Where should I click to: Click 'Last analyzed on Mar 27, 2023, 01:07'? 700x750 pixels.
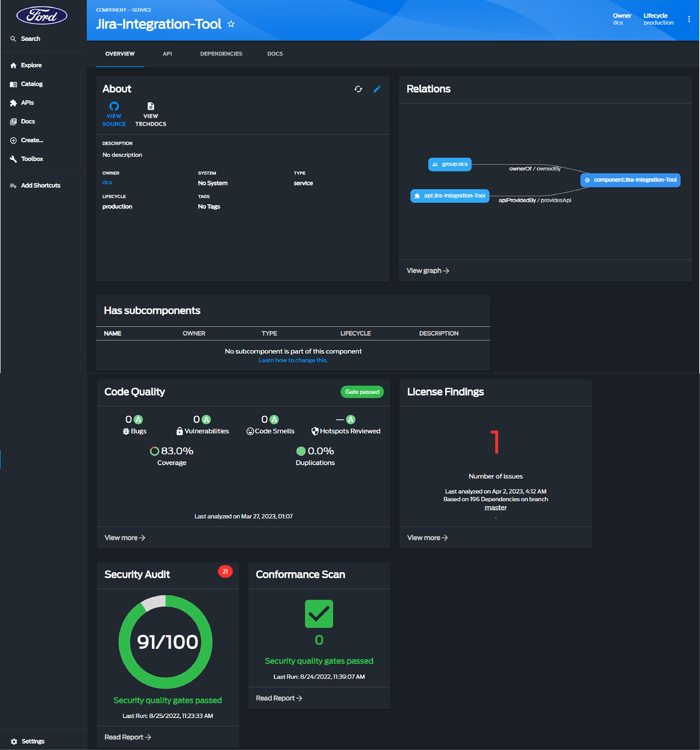pyautogui.click(x=244, y=516)
